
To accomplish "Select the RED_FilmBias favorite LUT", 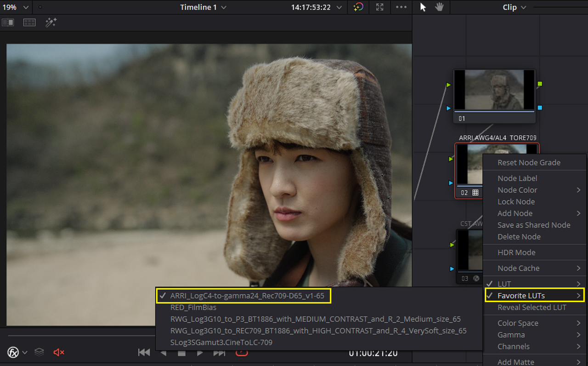I will (319, 307).
